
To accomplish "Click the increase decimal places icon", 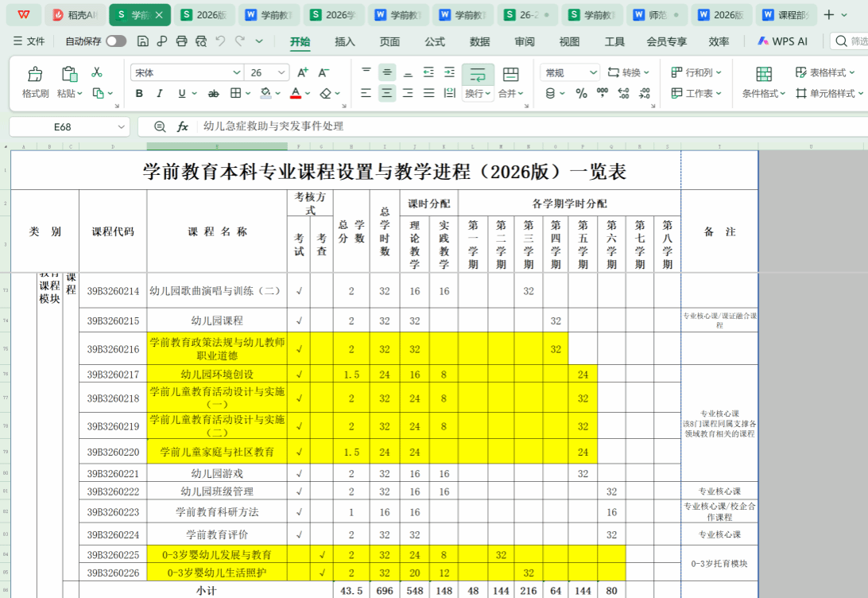I will [x=623, y=93].
